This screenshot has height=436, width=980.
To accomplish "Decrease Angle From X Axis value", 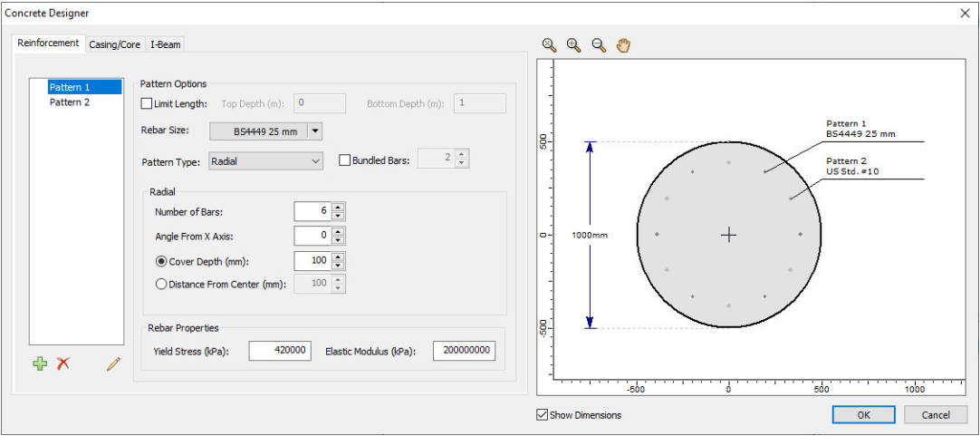I will 338,240.
